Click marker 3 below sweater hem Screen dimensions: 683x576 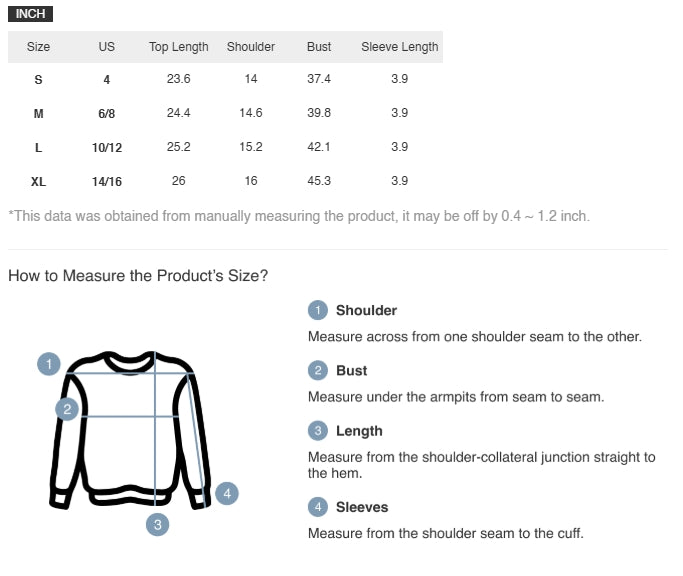[x=158, y=524]
